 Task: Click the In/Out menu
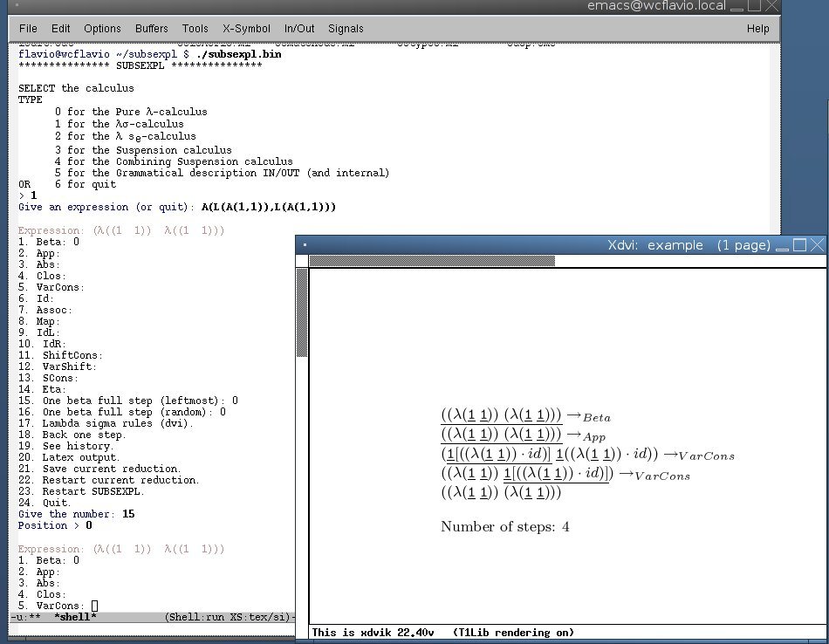[299, 29]
